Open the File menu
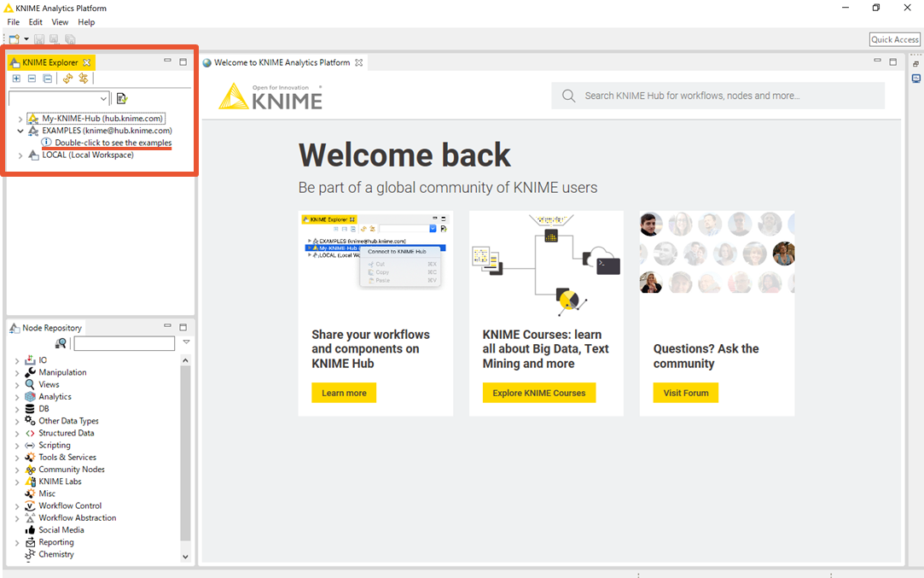This screenshot has height=578, width=924. (x=13, y=22)
